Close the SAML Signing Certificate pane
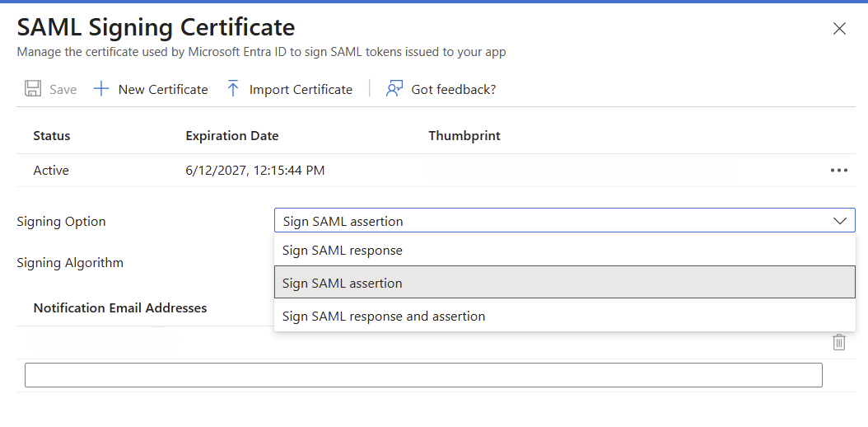Viewport: 868px width, 427px height. [x=839, y=29]
